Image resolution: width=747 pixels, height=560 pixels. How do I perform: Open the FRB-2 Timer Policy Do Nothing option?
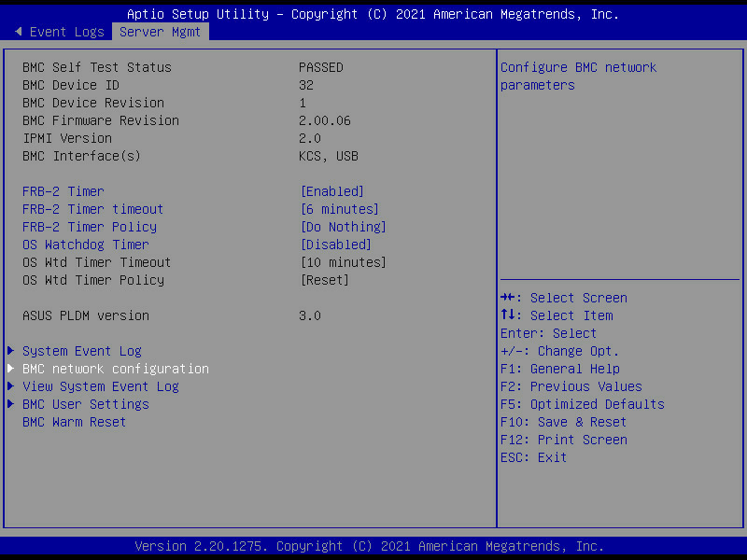pyautogui.click(x=343, y=227)
